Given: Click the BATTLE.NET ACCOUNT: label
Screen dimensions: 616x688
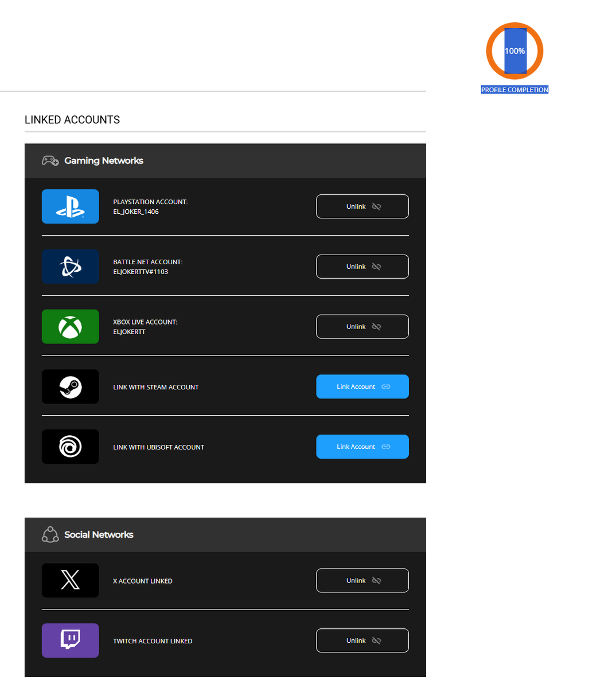Looking at the screenshot, I should (x=148, y=262).
